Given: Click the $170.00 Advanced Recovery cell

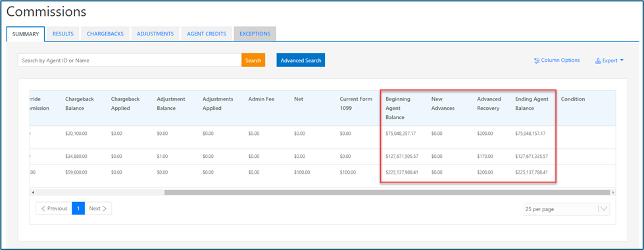Looking at the screenshot, I should [485, 157].
